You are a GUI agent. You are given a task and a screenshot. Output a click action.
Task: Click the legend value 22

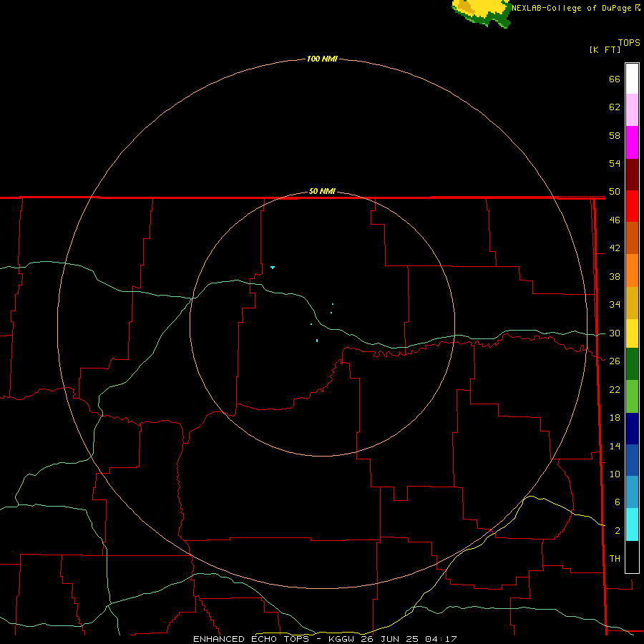615,389
